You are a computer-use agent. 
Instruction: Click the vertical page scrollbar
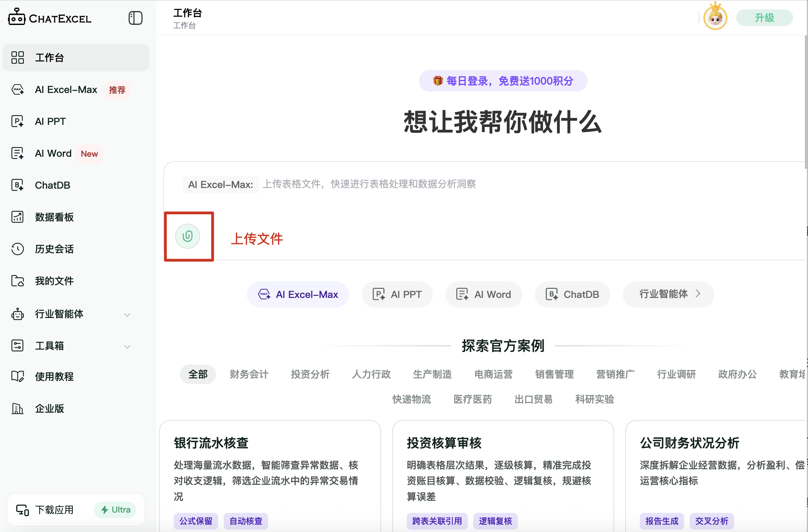pos(806,102)
